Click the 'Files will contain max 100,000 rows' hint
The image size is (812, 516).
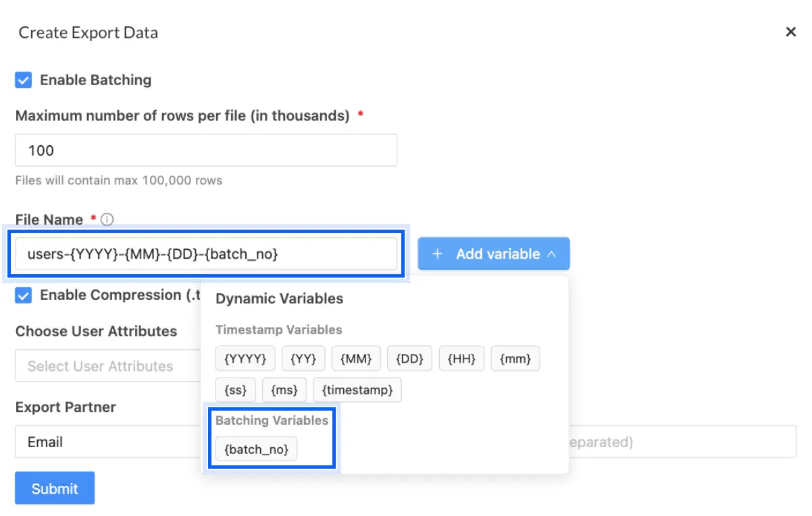(119, 180)
